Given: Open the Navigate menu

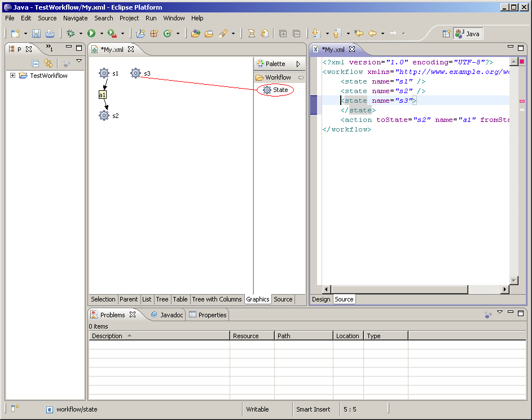Looking at the screenshot, I should (x=75, y=18).
